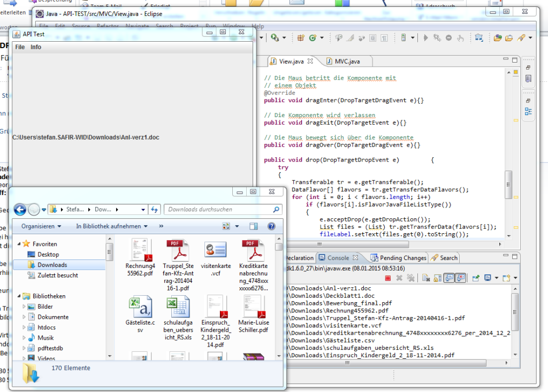Image resolution: width=548 pixels, height=392 pixels.
Task: Expand the Open Console dropdown arrow
Action: [515, 278]
